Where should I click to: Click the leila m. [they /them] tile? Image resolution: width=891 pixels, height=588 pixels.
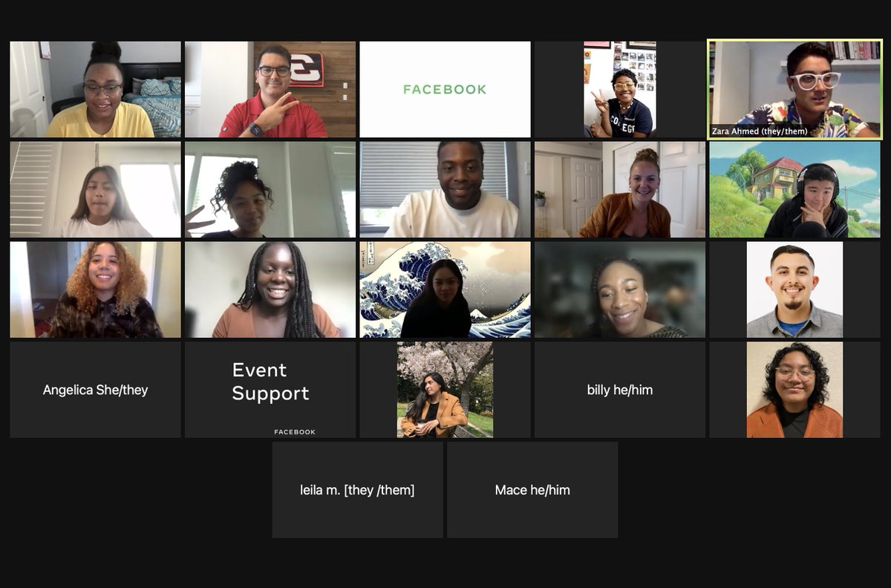357,490
